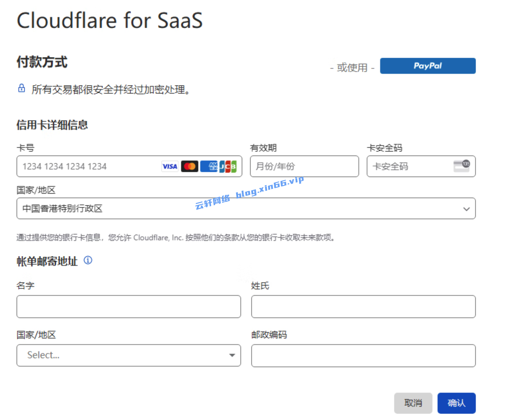Image resolution: width=505 pixels, height=420 pixels.
Task: Pay using the PayPal button
Action: 428,66
